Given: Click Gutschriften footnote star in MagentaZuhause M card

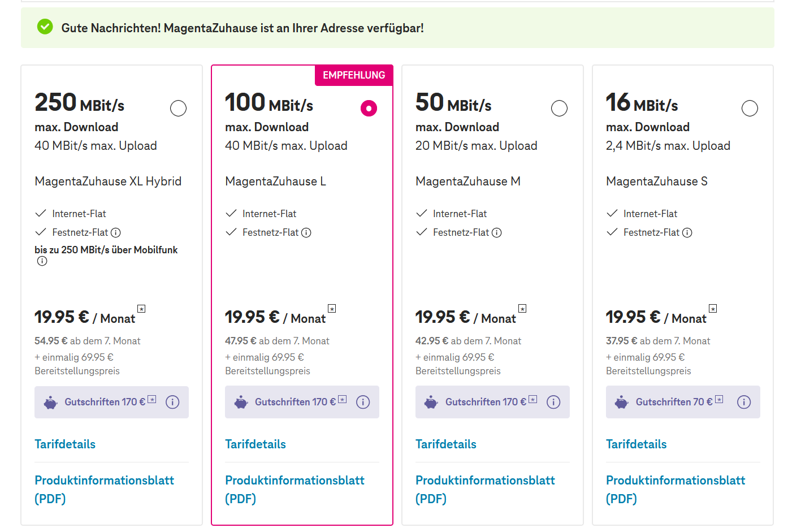Looking at the screenshot, I should pyautogui.click(x=533, y=400).
